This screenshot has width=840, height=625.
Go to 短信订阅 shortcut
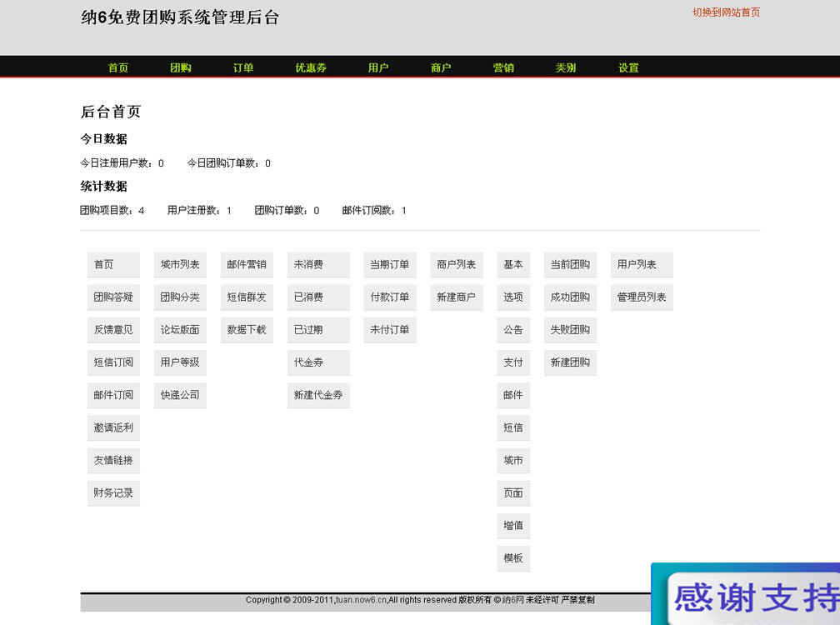pos(113,362)
